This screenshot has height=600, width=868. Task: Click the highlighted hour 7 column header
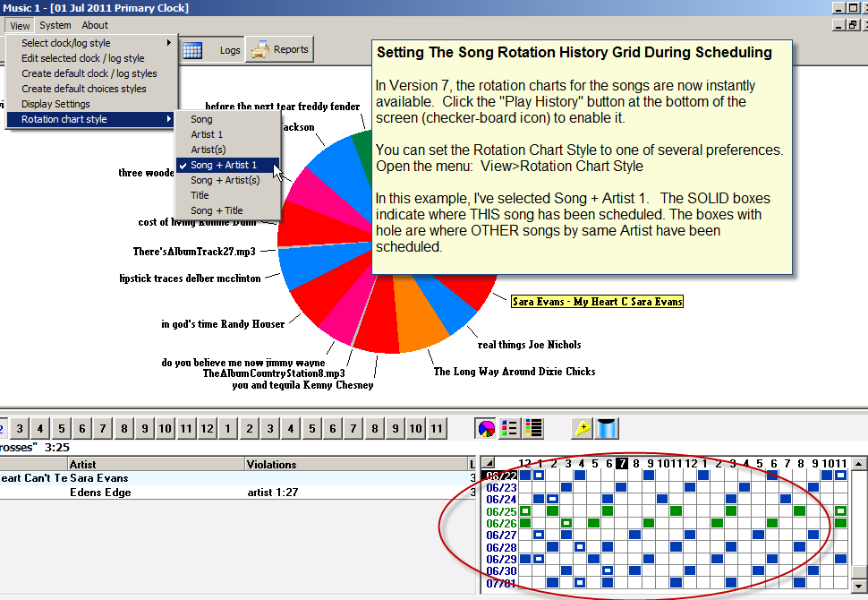[x=621, y=464]
